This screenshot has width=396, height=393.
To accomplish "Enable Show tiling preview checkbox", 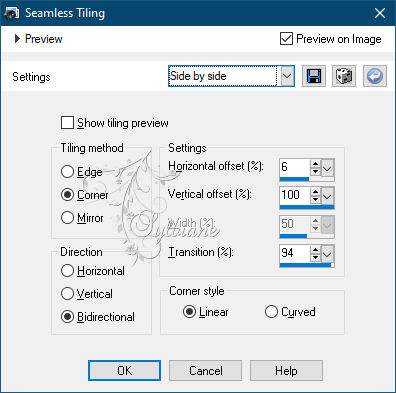I will tap(67, 123).
